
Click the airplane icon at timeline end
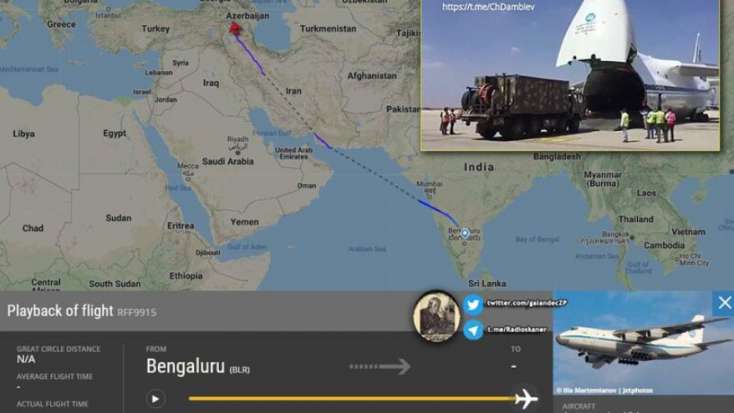coord(526,399)
